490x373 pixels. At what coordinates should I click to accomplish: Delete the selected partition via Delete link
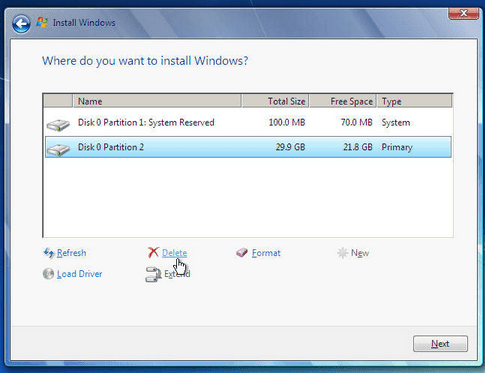(x=174, y=253)
